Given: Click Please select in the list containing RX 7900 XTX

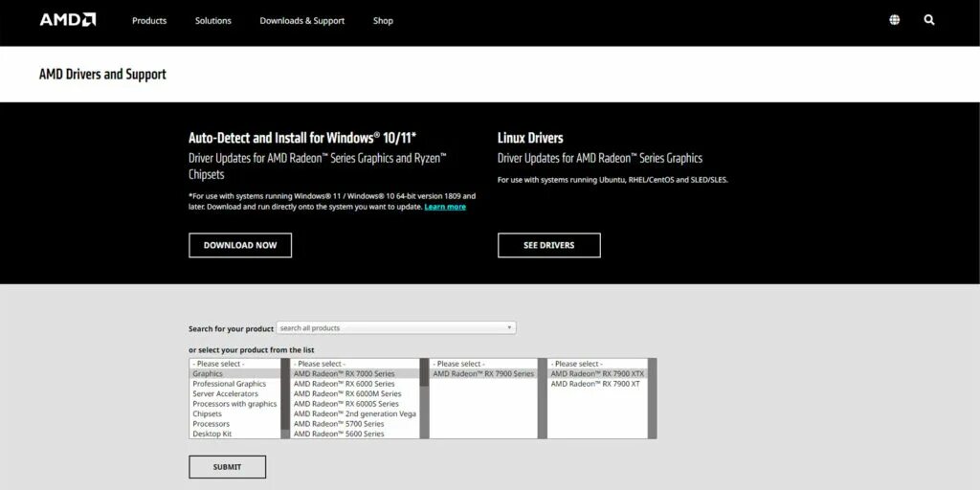Looking at the screenshot, I should pyautogui.click(x=597, y=364).
